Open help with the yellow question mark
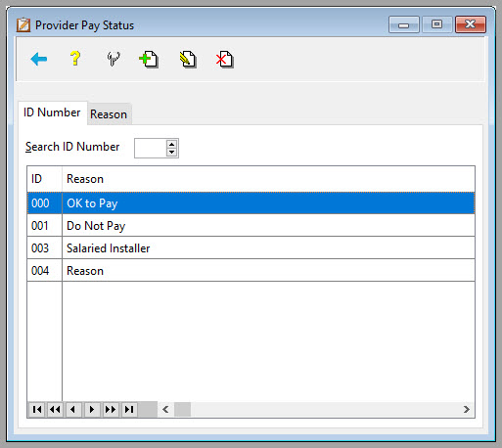 [x=75, y=59]
